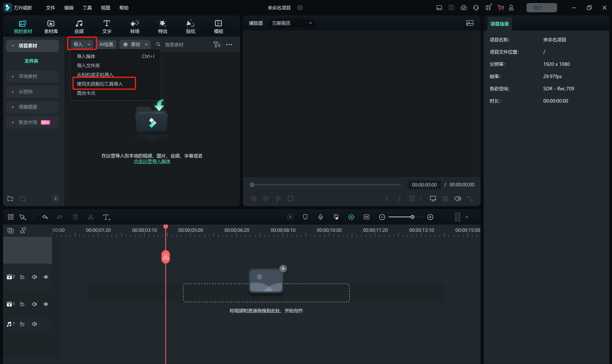Open the 完整画质 quality dropdown

292,23
